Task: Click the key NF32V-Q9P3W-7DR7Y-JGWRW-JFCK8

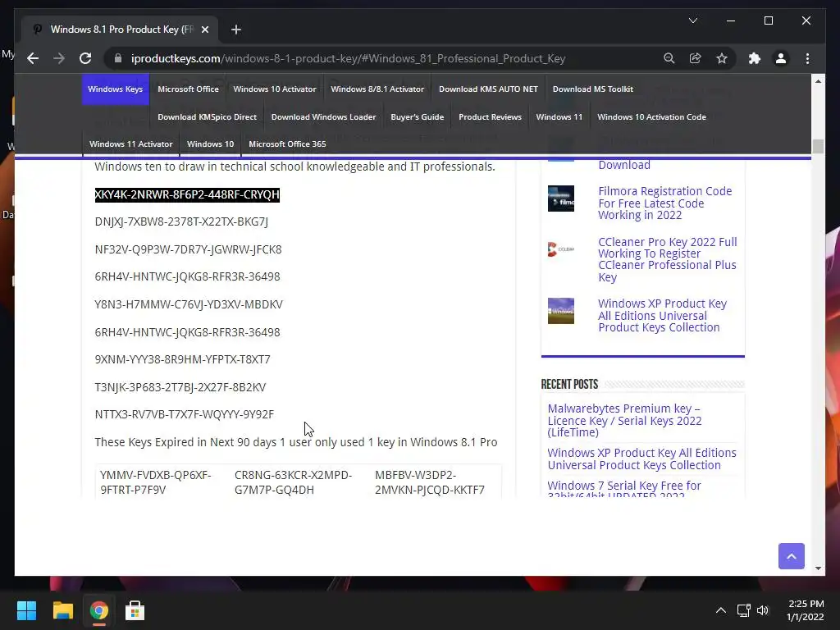Action: [188, 249]
